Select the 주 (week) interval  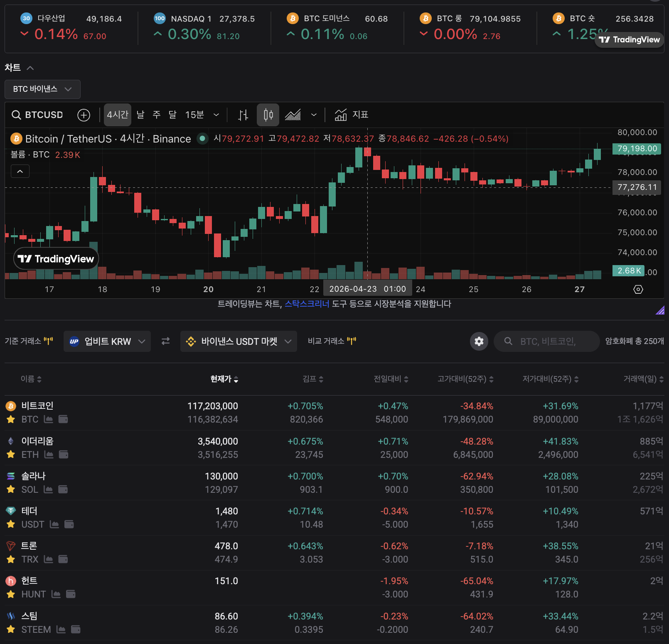click(x=157, y=115)
